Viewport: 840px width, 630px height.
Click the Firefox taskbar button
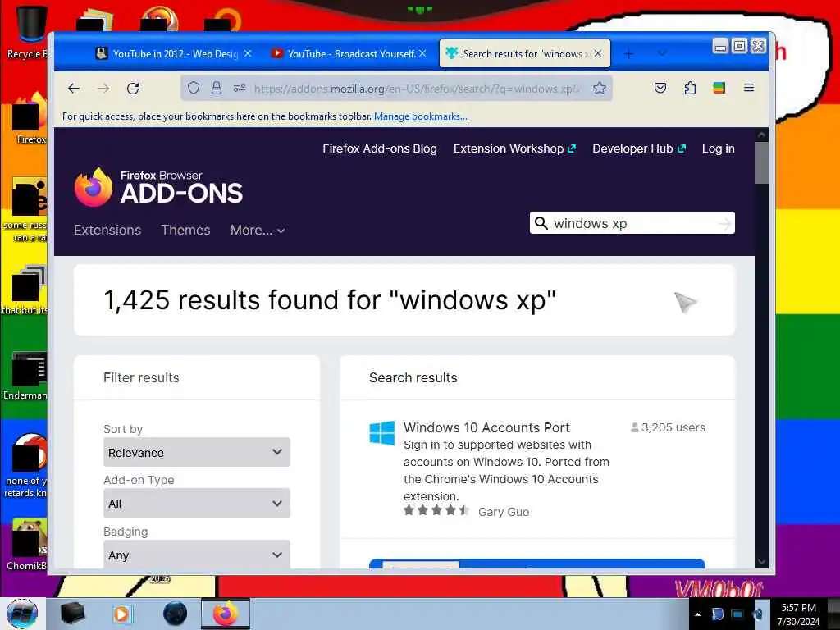coord(226,614)
